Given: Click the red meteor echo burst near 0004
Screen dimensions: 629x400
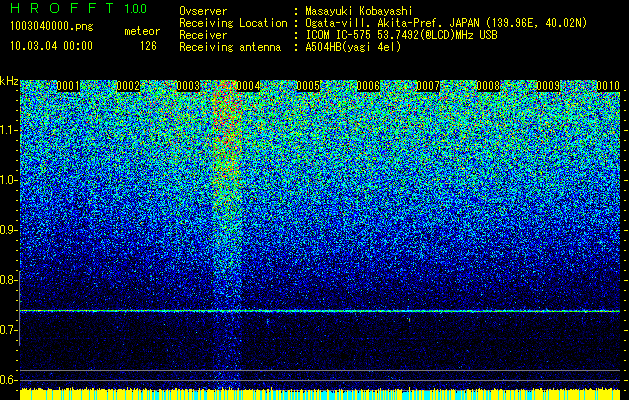Looking at the screenshot, I should tap(227, 132).
